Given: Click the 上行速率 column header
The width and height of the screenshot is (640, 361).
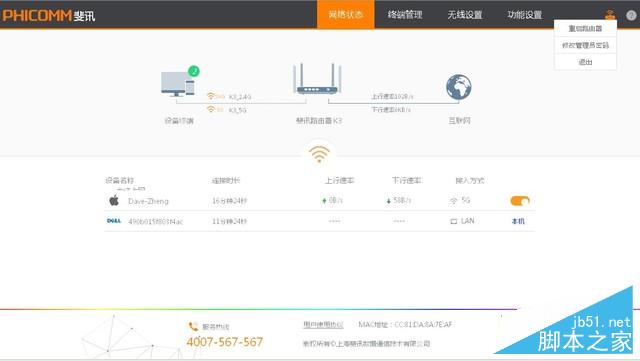Looking at the screenshot, I should pyautogui.click(x=340, y=180).
